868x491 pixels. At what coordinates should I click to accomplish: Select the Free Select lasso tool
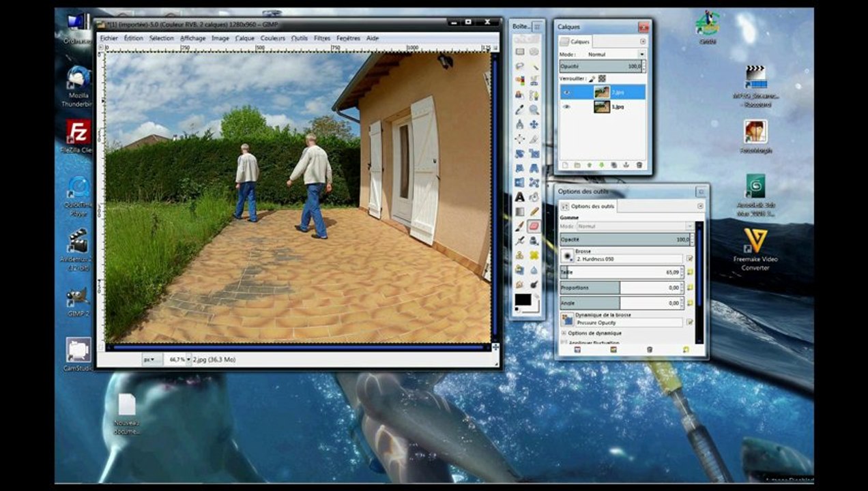click(x=520, y=67)
